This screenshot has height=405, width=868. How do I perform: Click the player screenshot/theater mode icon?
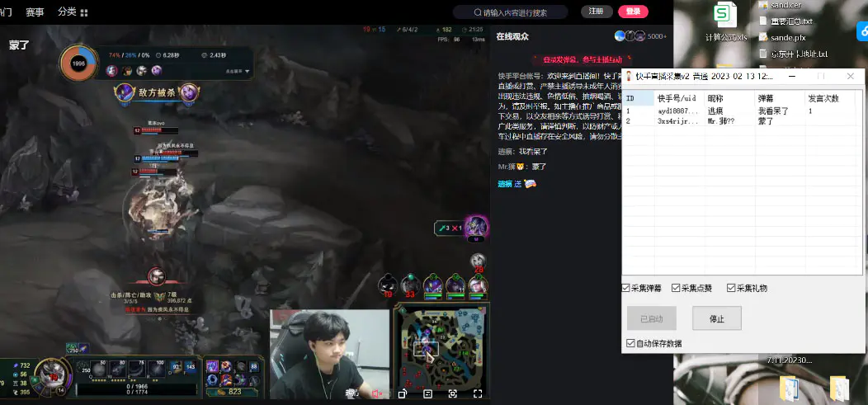(x=453, y=393)
